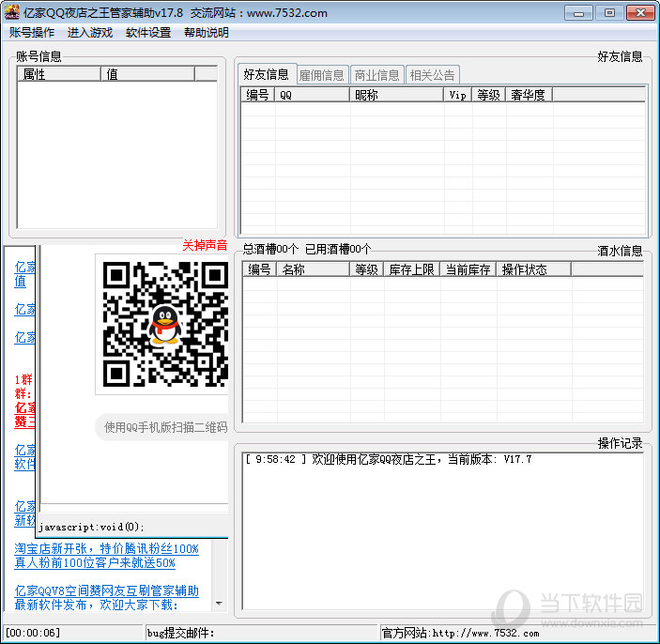Open the 淘宝店新开张 Taobao promo link
Screen dimensions: 660x644
click(x=106, y=556)
